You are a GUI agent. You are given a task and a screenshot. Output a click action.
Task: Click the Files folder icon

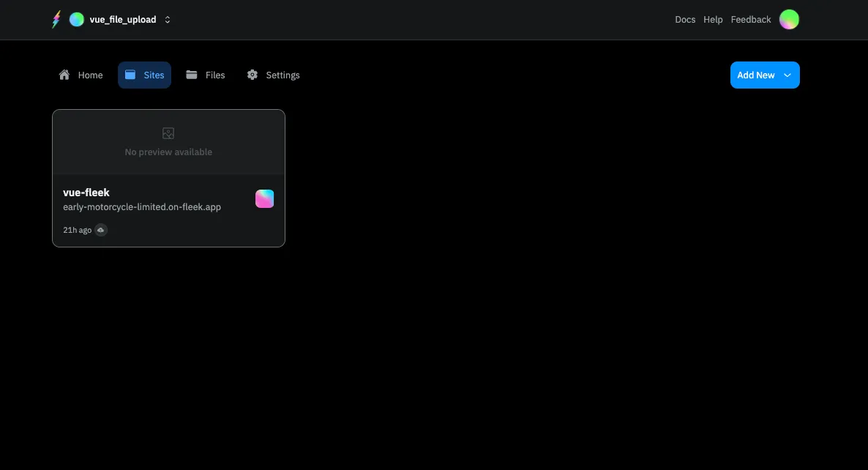pyautogui.click(x=192, y=75)
